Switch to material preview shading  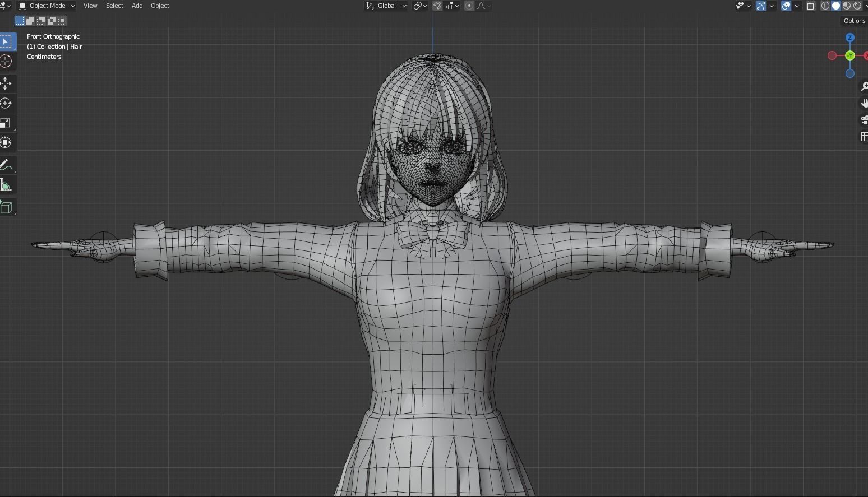[x=847, y=6]
